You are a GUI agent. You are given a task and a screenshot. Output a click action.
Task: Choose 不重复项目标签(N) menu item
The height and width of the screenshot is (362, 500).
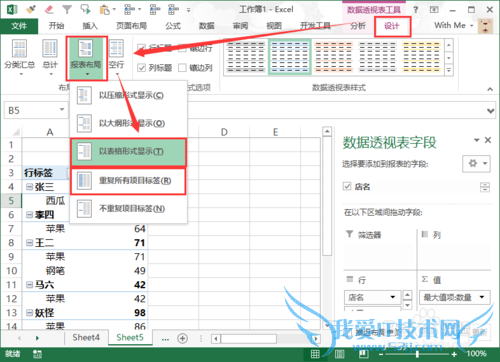coord(128,209)
